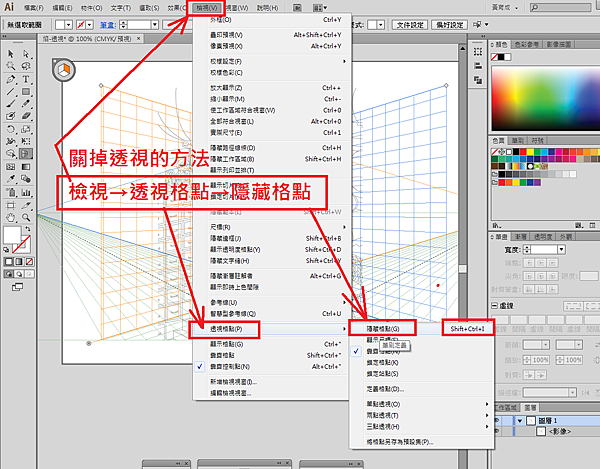Select the Eraser tool
Viewport: 600px width, 469px height.
pos(26,116)
